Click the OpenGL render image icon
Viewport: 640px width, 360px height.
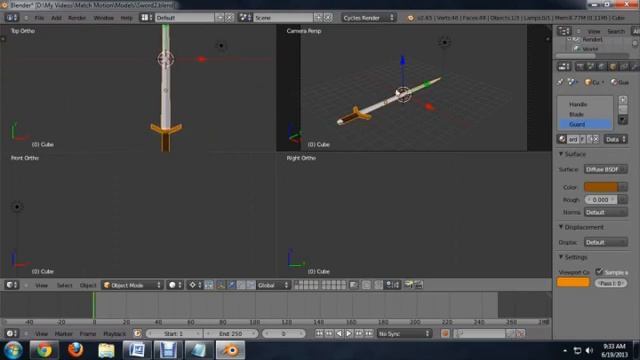point(408,285)
